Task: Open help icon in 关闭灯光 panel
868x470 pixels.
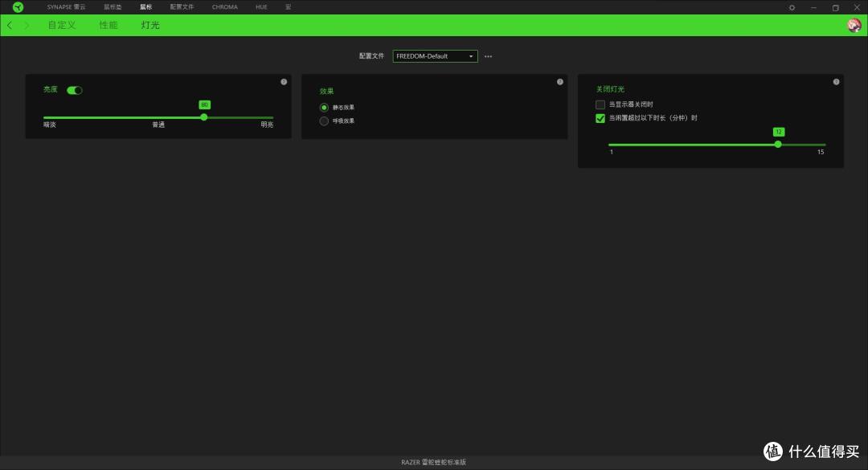Action: (x=837, y=82)
